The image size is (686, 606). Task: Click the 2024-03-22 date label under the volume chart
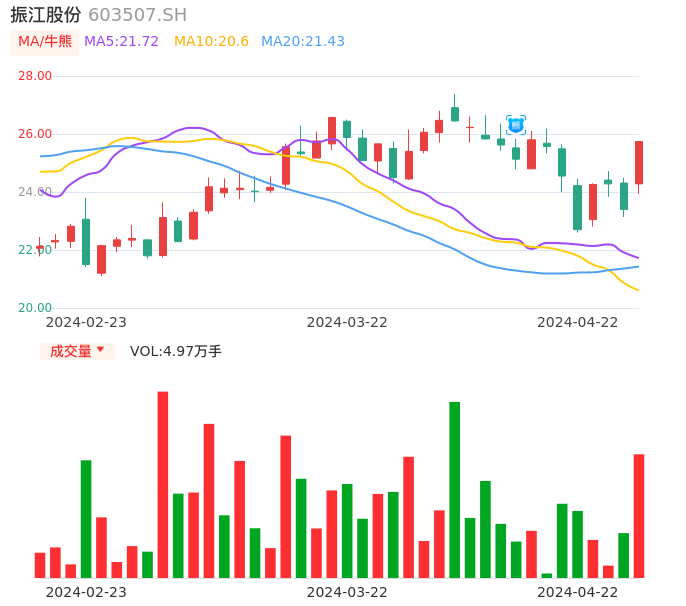346,592
